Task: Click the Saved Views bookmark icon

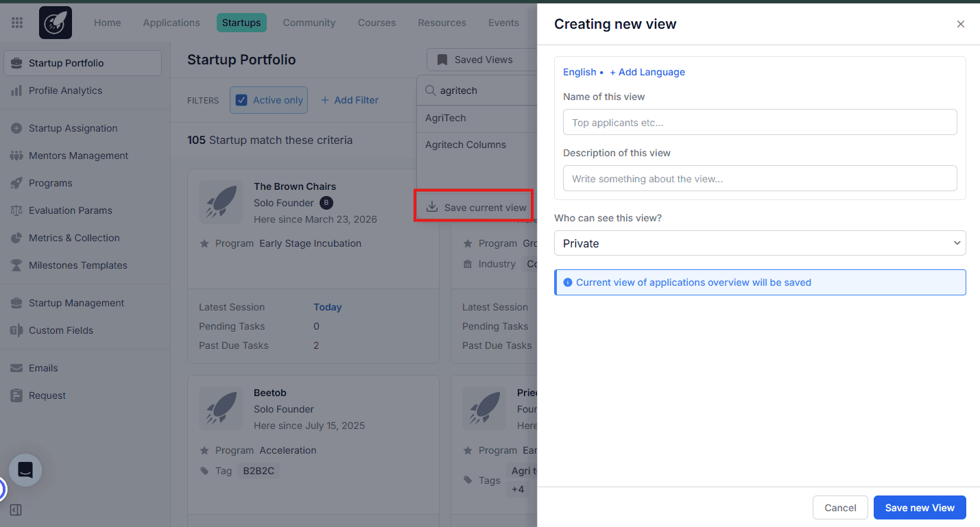Action: tap(442, 60)
